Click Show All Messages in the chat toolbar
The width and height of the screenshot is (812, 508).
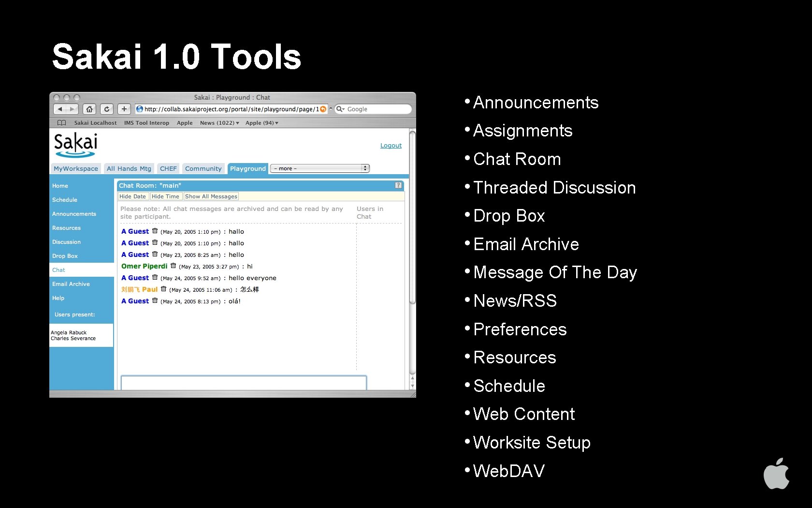pos(211,196)
